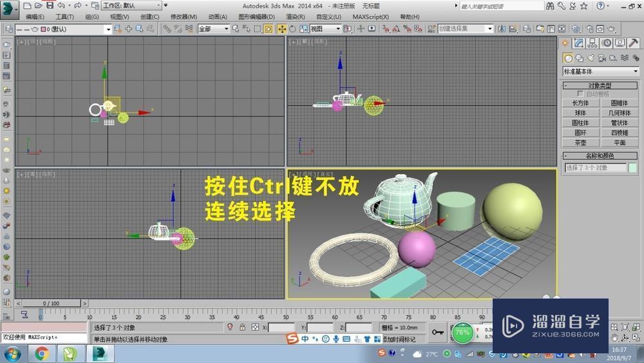Choose the Select and Move tool
Screen dimensions: 644x363
(x=282, y=29)
